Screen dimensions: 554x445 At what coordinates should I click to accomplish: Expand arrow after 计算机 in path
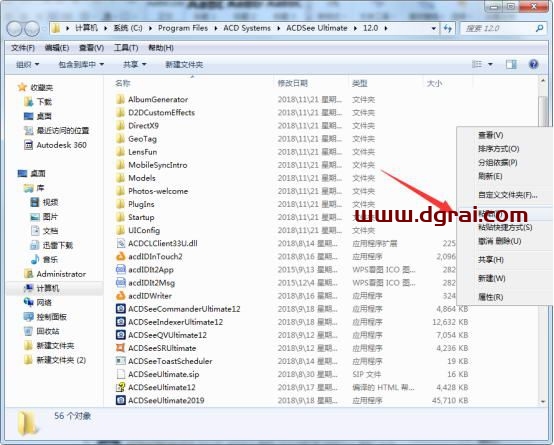pos(105,28)
